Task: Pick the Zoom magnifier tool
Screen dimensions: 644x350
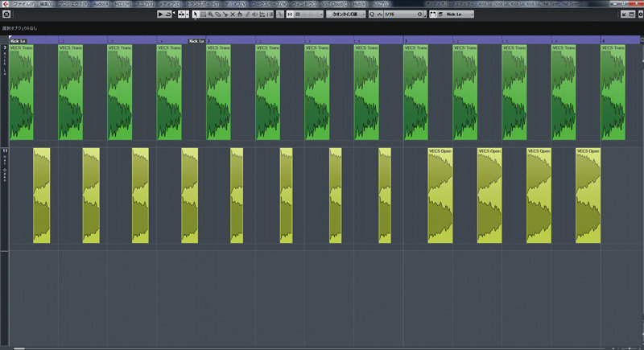Action: click(x=211, y=14)
